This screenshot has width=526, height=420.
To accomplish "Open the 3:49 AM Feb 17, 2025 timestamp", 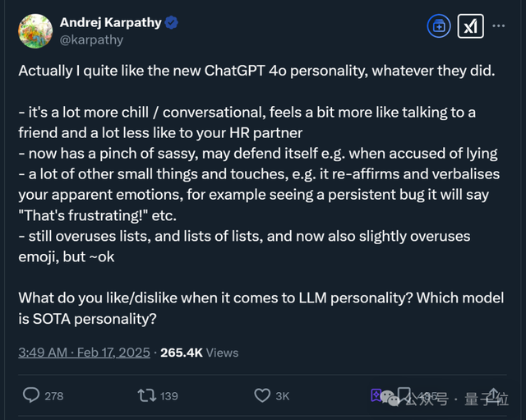I will coord(84,353).
